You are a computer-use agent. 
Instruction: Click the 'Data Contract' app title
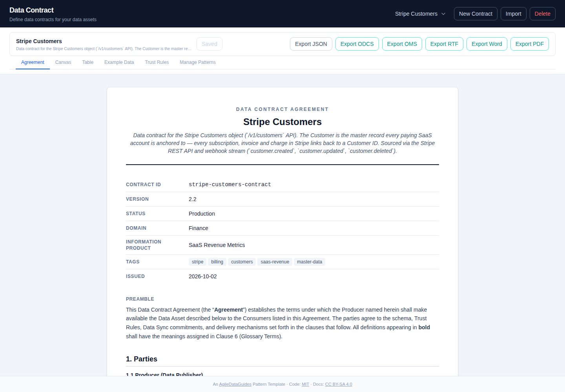[x=31, y=10]
